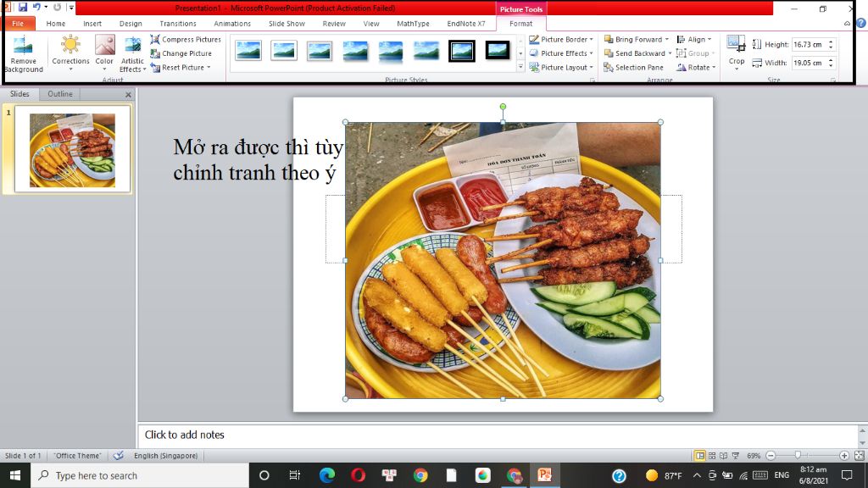The image size is (868, 488).
Task: Switch to Reading view
Action: (724, 455)
